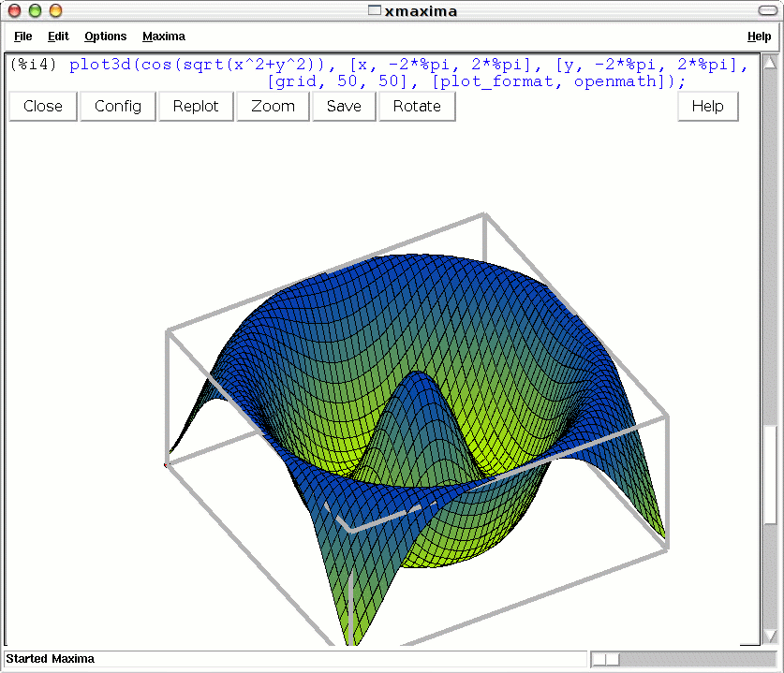The image size is (784, 673).
Task: Open the plot Config dialog
Action: [x=117, y=106]
